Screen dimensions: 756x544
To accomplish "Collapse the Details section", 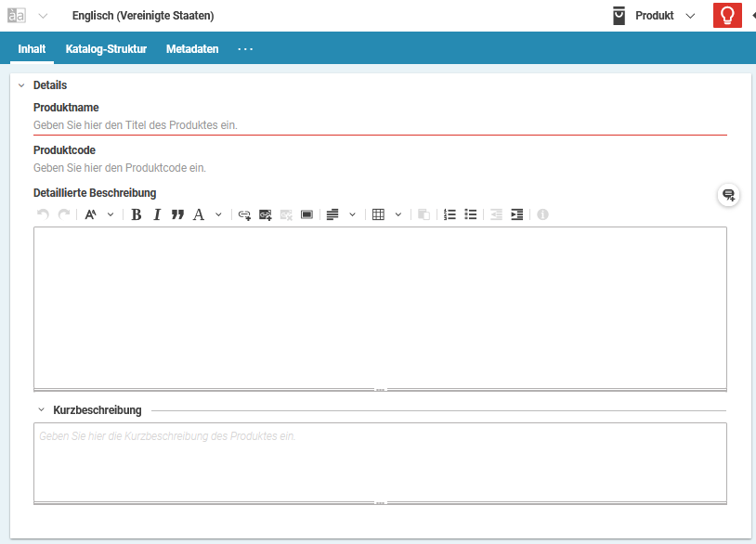I will 21,85.
